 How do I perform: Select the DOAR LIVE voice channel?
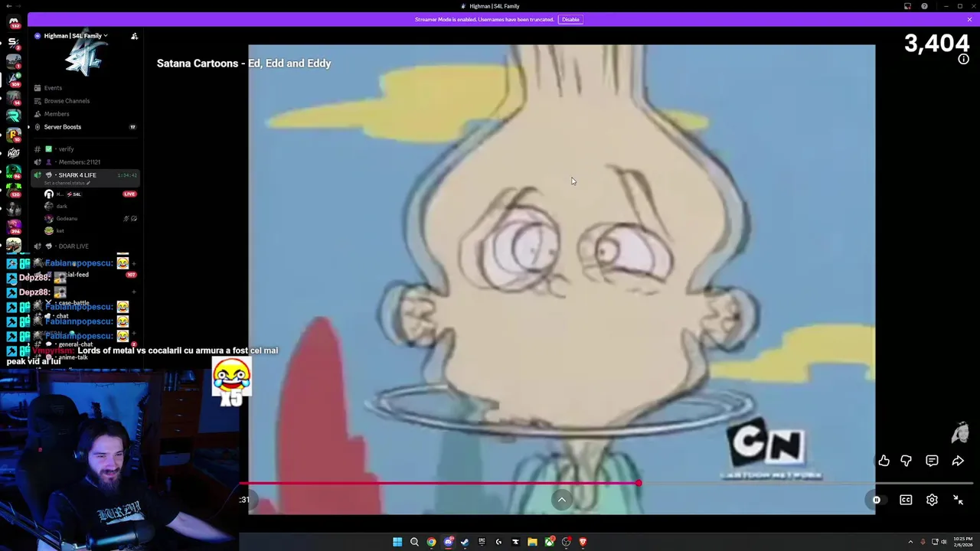pyautogui.click(x=73, y=246)
